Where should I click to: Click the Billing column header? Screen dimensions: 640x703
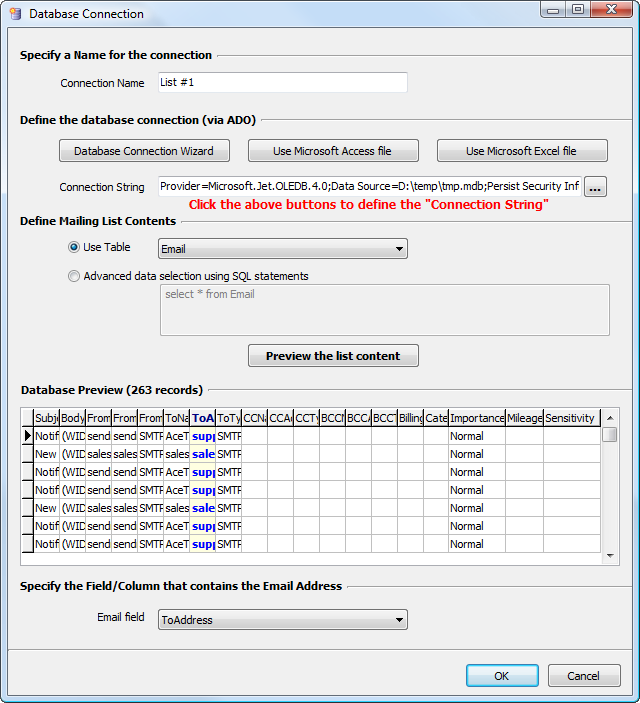pos(410,418)
